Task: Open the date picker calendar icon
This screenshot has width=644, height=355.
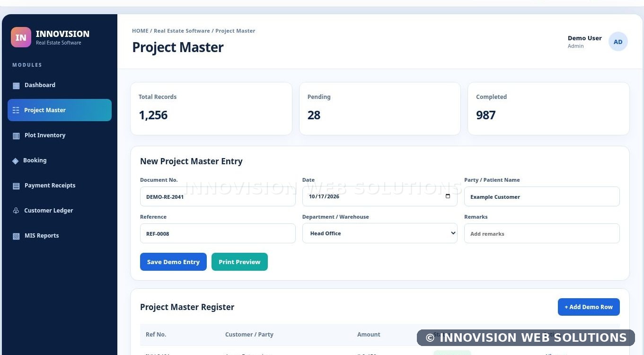Action: (448, 196)
